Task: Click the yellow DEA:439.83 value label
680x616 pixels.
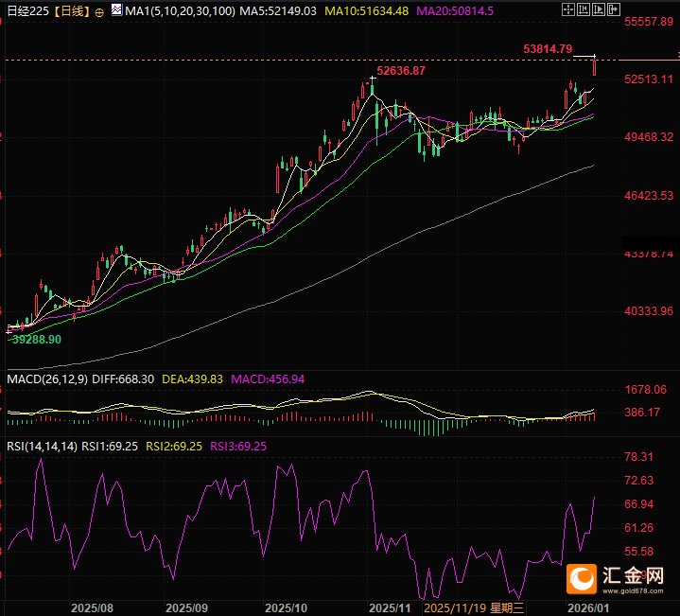Action: (192, 378)
